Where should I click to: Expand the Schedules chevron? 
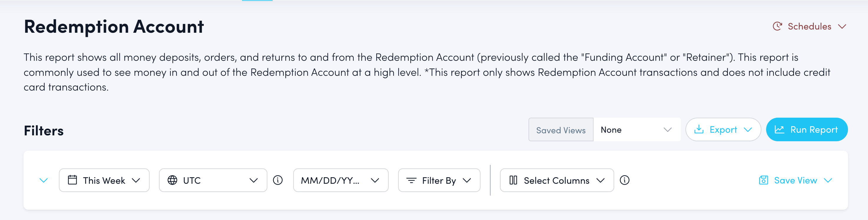tap(842, 27)
